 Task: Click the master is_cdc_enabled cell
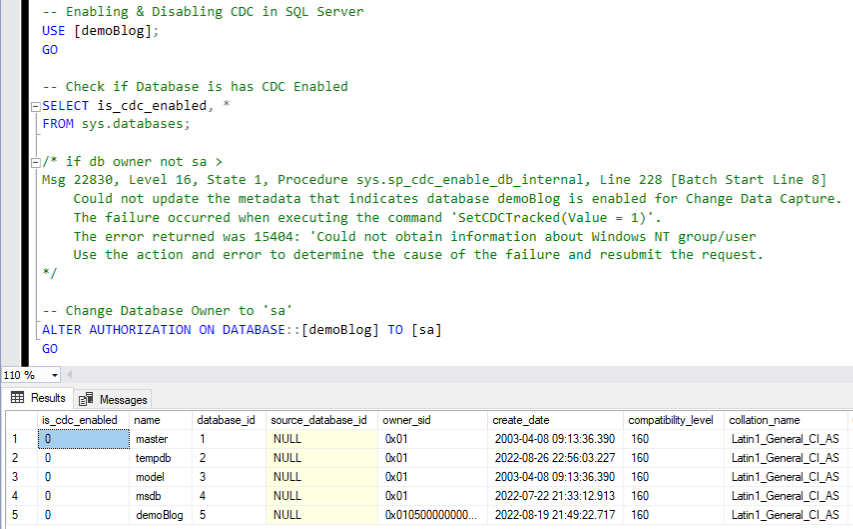tap(83, 439)
